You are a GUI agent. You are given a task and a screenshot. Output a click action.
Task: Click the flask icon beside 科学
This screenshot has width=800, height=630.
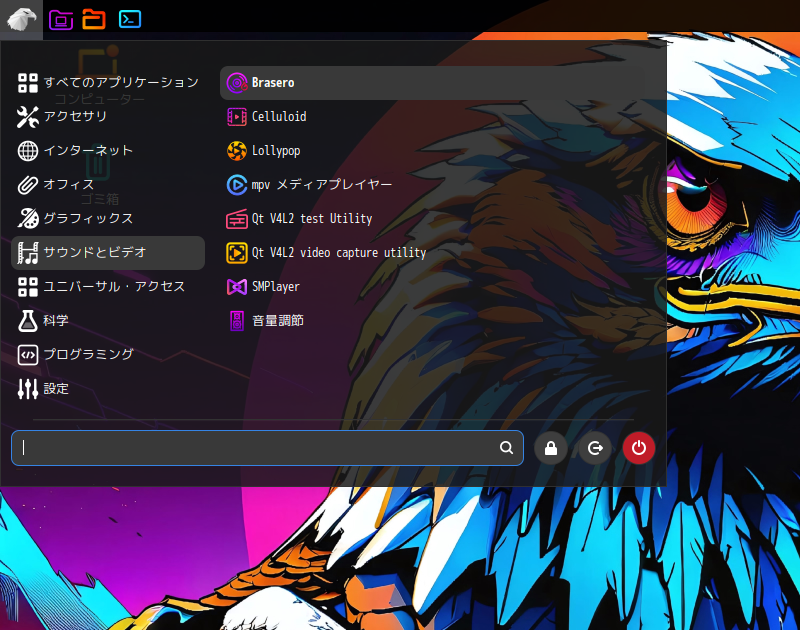point(28,321)
